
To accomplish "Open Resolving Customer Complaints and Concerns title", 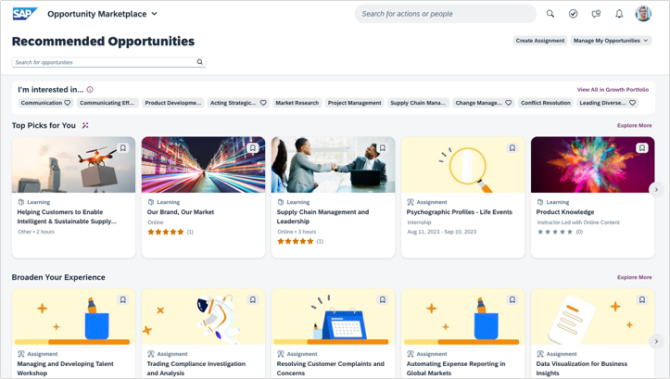I will 331,368.
